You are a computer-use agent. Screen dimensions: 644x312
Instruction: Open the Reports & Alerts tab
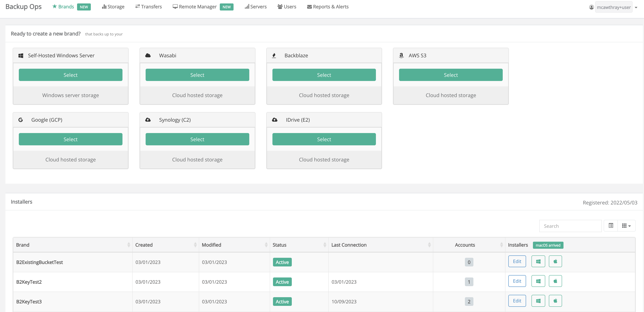pyautogui.click(x=328, y=7)
